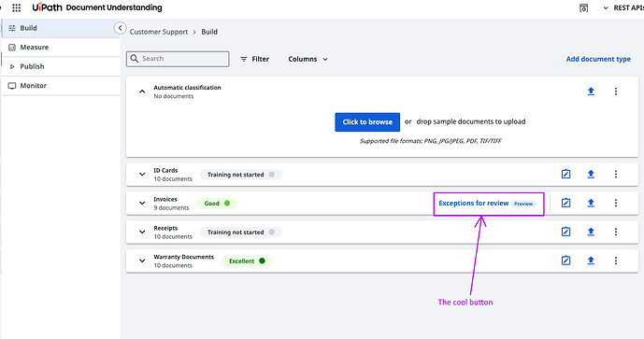Upload documents to ID Cards
Viewport: 644px width, 339px height.
tap(591, 174)
